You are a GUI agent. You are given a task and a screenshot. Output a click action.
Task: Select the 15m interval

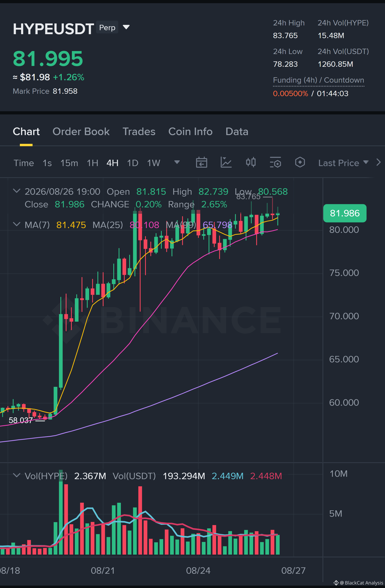pyautogui.click(x=69, y=163)
